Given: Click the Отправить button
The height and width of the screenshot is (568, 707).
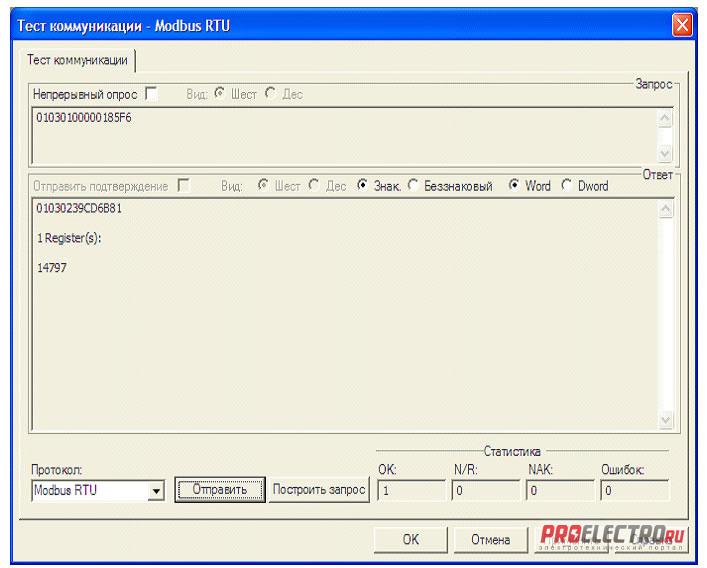Looking at the screenshot, I should pyautogui.click(x=220, y=490).
